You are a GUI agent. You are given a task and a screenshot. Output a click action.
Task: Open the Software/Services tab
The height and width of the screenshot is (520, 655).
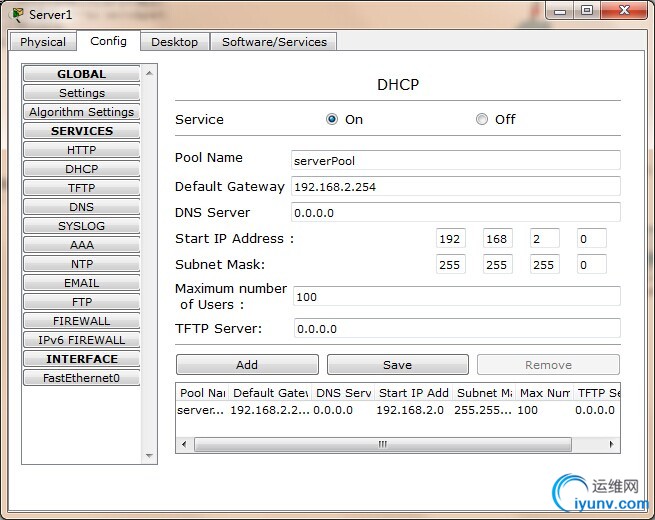pyautogui.click(x=274, y=42)
